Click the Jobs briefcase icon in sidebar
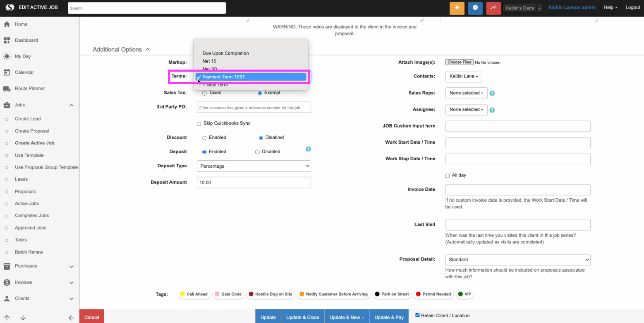The height and width of the screenshot is (323, 644). [6, 105]
